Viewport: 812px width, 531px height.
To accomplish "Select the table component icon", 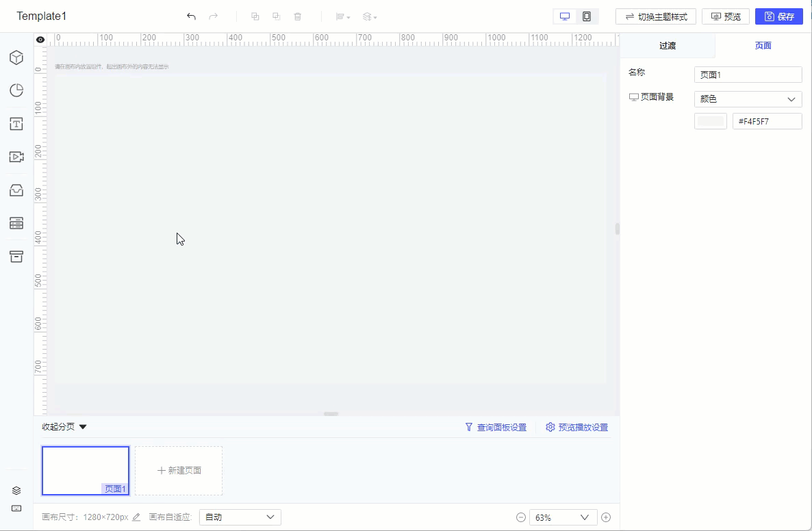I will pyautogui.click(x=16, y=223).
